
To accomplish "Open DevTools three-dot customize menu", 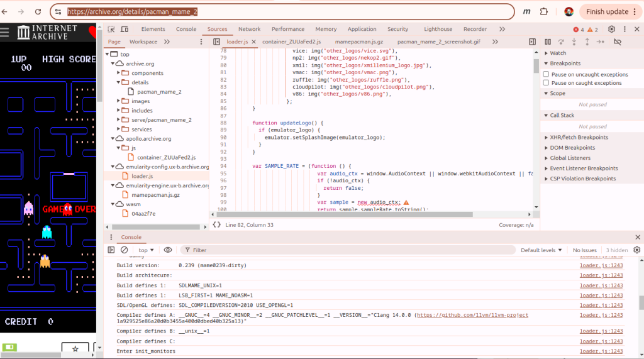I will tap(625, 29).
